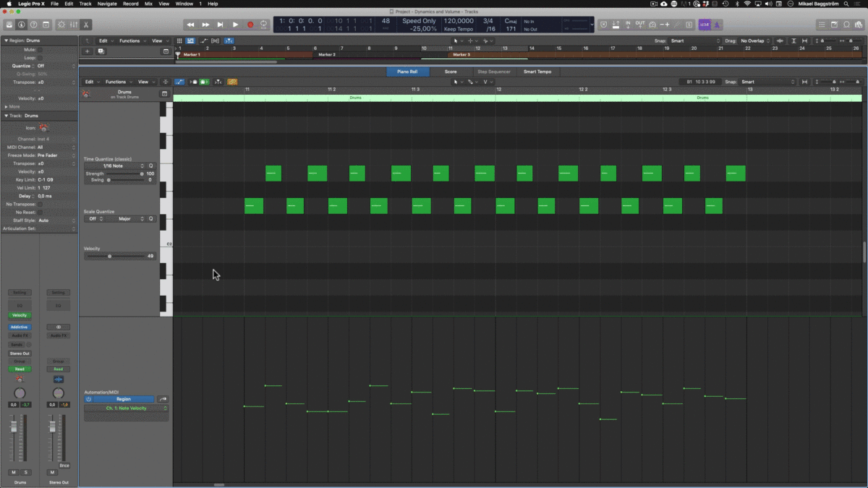This screenshot has height=488, width=868.
Task: Click the Fast Forward transport button
Action: (205, 25)
